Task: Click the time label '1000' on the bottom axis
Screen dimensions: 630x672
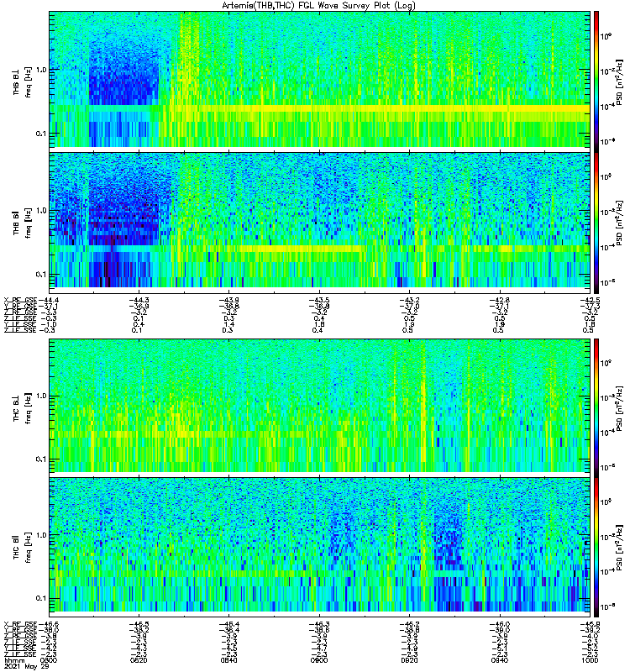Action: pos(590,660)
